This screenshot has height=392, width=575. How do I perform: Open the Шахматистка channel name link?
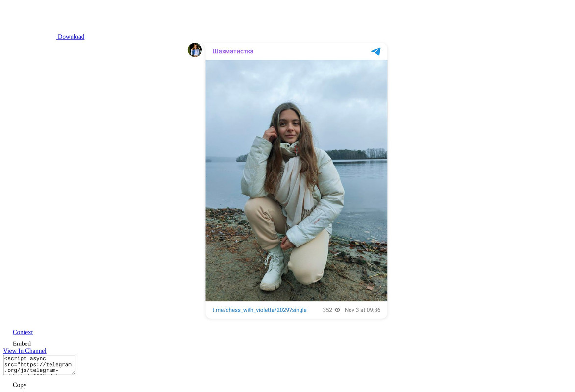coord(233,51)
